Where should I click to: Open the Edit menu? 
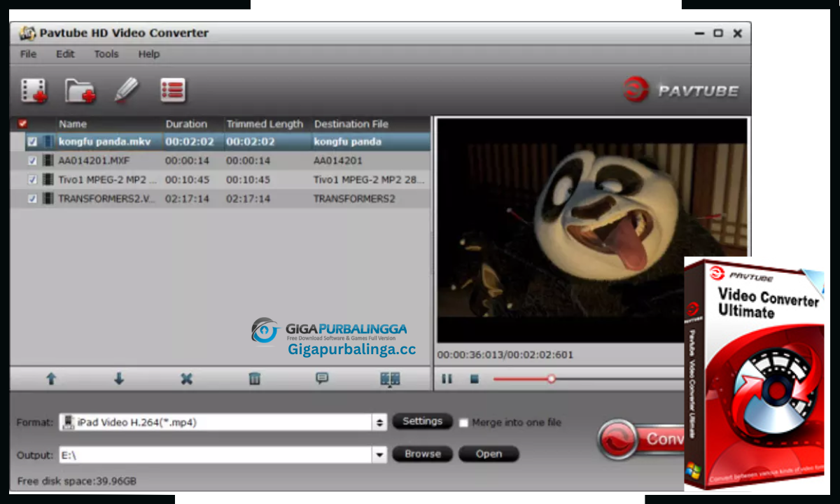click(x=65, y=54)
